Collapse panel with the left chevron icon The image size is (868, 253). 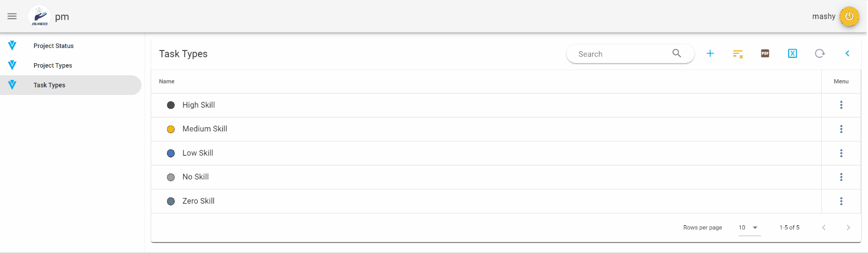point(847,54)
